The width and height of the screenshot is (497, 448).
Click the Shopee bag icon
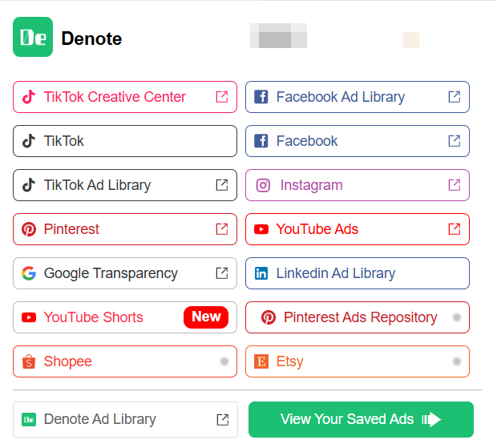[x=29, y=361]
